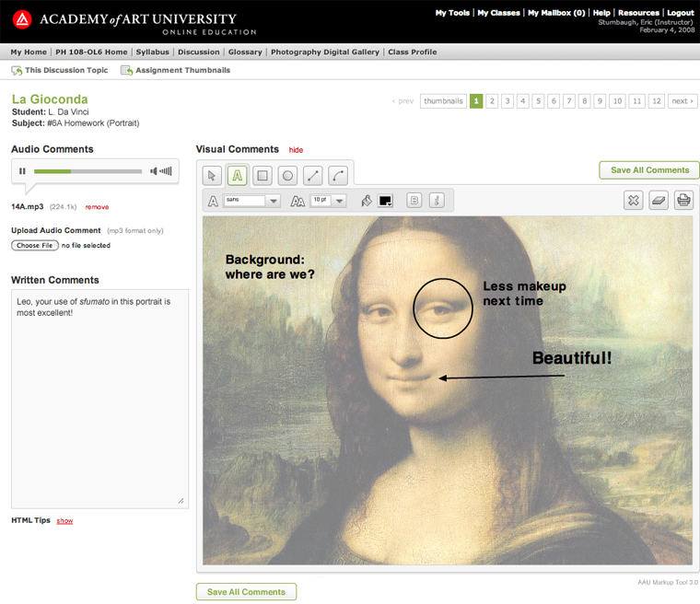Click the eraser icon

[658, 200]
